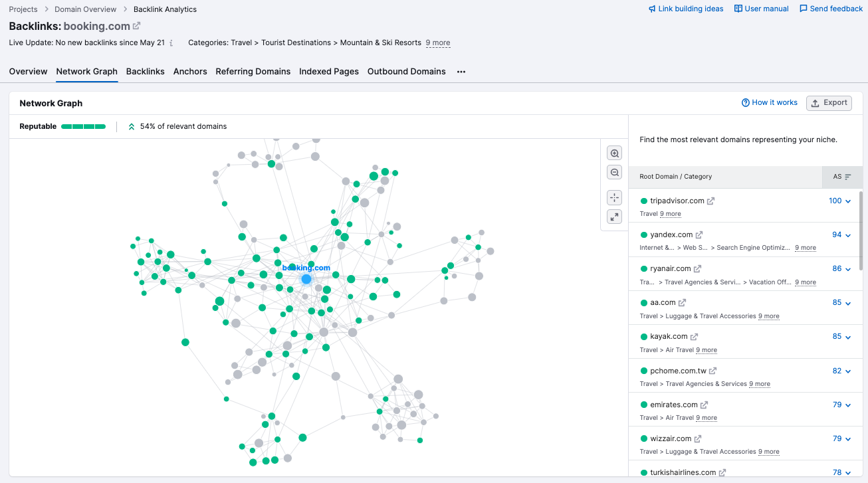The height and width of the screenshot is (483, 868).
Task: Select the booking.com node in the graph
Action: point(306,278)
